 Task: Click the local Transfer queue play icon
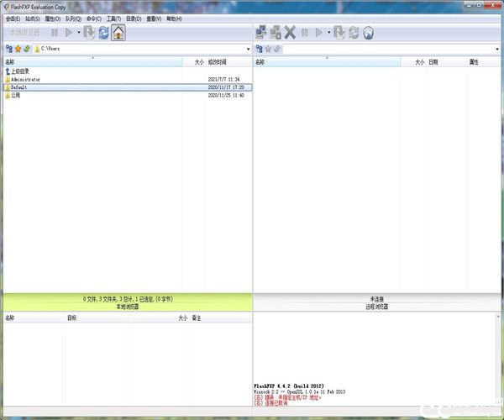pos(68,33)
